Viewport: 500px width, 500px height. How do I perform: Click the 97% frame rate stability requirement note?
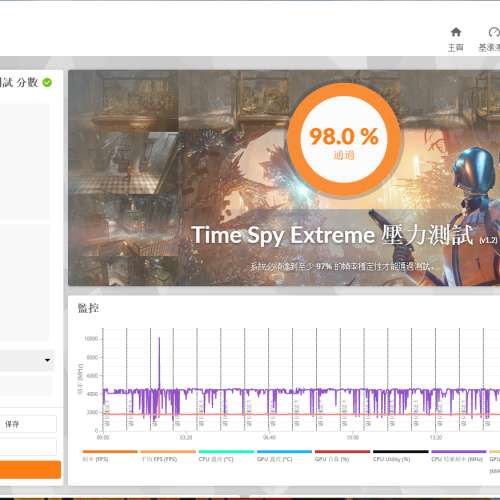(342, 267)
